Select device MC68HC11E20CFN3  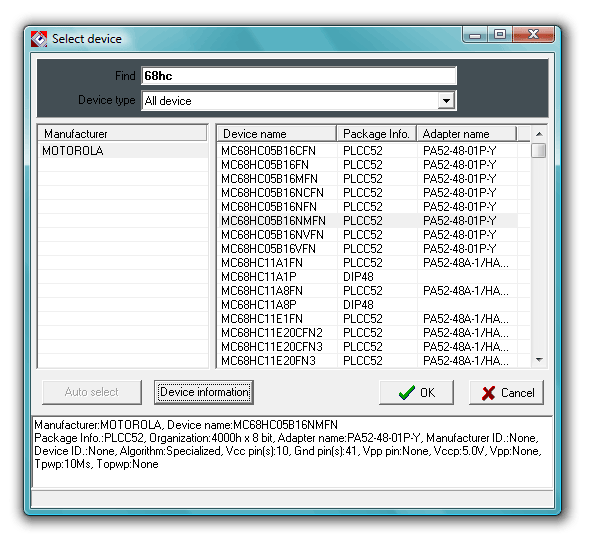tap(272, 347)
